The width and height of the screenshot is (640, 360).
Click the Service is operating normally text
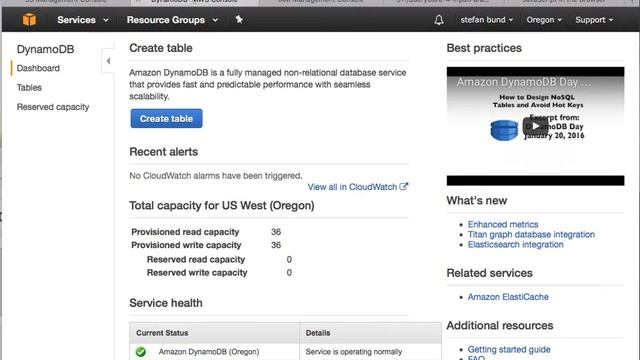[353, 351]
